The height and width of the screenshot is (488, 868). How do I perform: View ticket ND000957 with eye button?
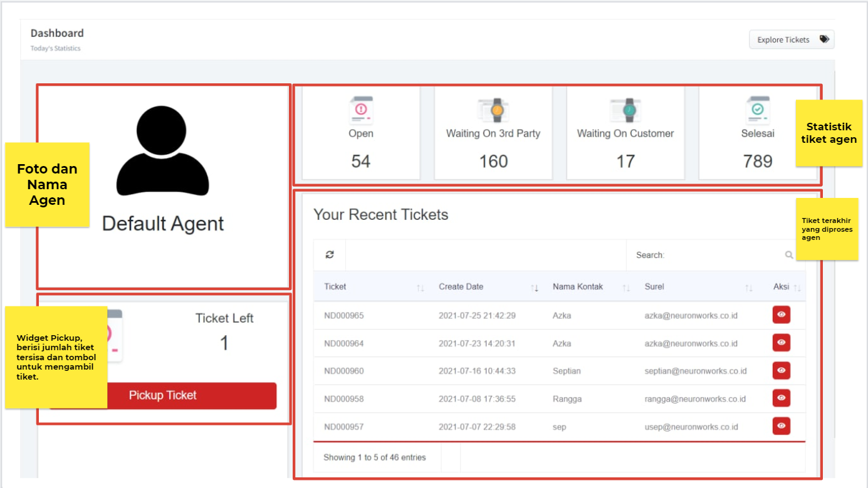781,426
